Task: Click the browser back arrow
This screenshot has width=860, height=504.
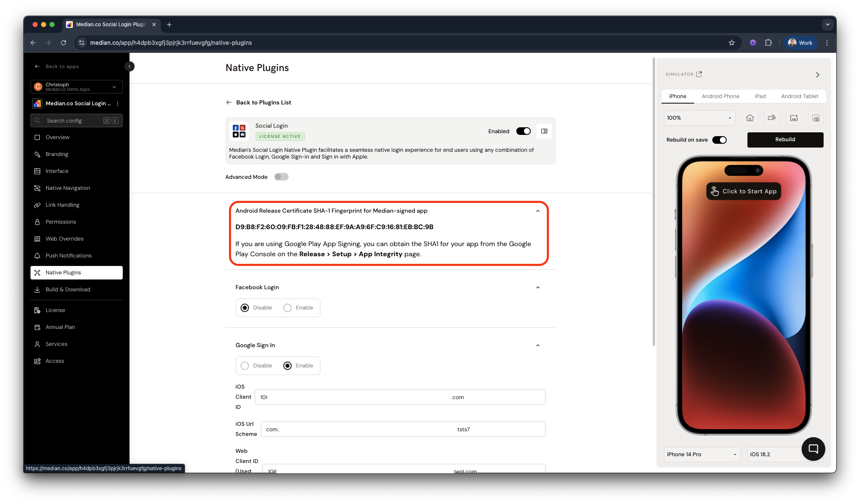Action: [33, 43]
